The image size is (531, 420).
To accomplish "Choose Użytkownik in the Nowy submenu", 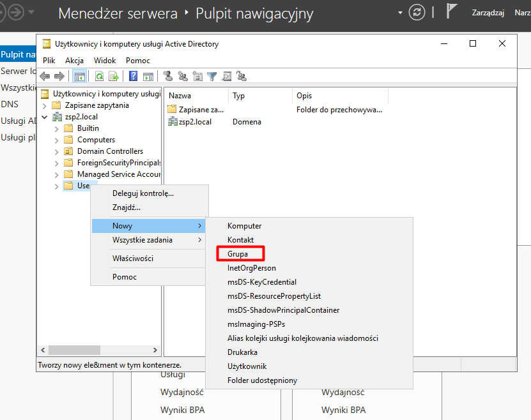I will 247,366.
